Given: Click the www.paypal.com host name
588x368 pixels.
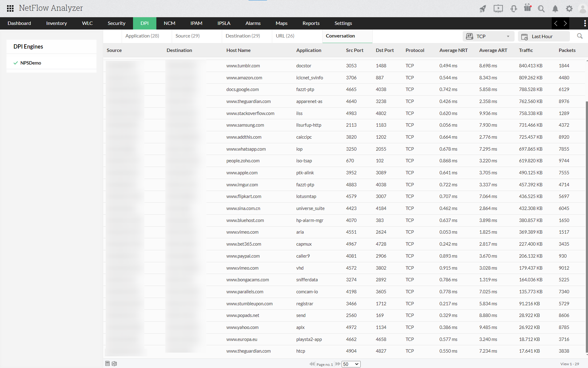Looking at the screenshot, I should pos(243,256).
